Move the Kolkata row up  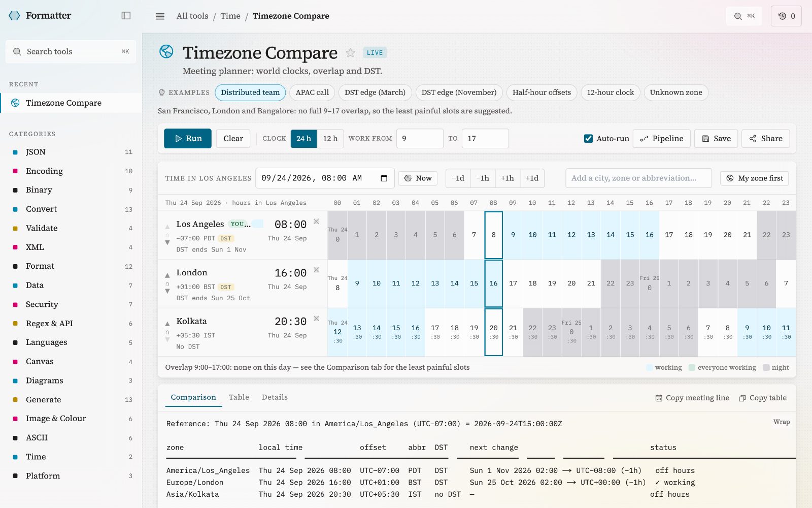coord(167,324)
